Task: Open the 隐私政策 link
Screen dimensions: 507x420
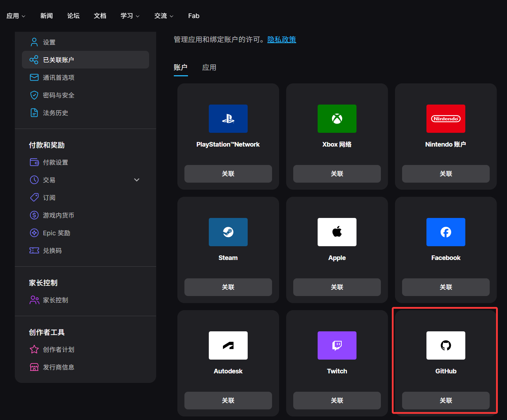Action: tap(282, 40)
